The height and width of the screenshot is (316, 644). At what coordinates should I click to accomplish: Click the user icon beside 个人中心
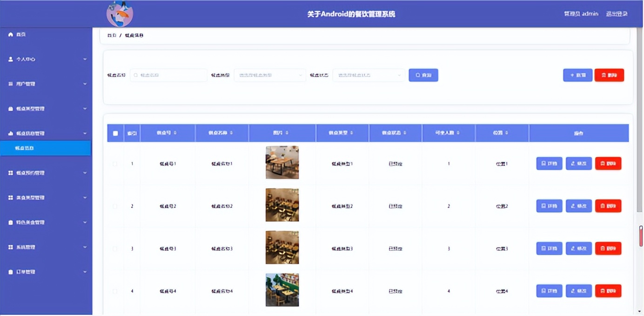(10, 59)
